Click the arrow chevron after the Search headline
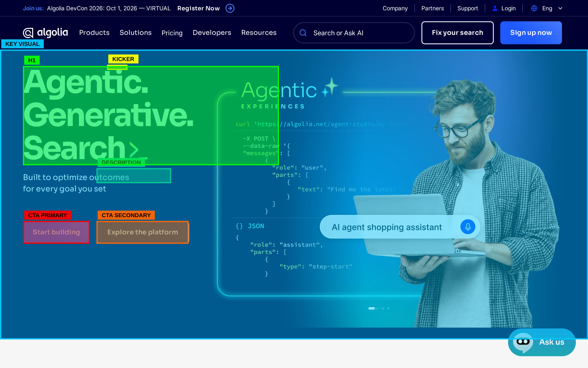Viewport: 588px width, 368px height. pyautogui.click(x=134, y=149)
